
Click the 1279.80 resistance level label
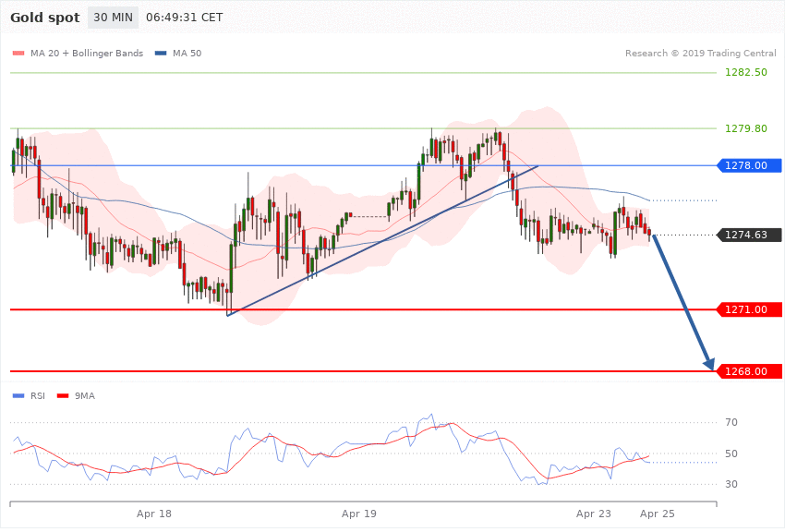click(746, 128)
